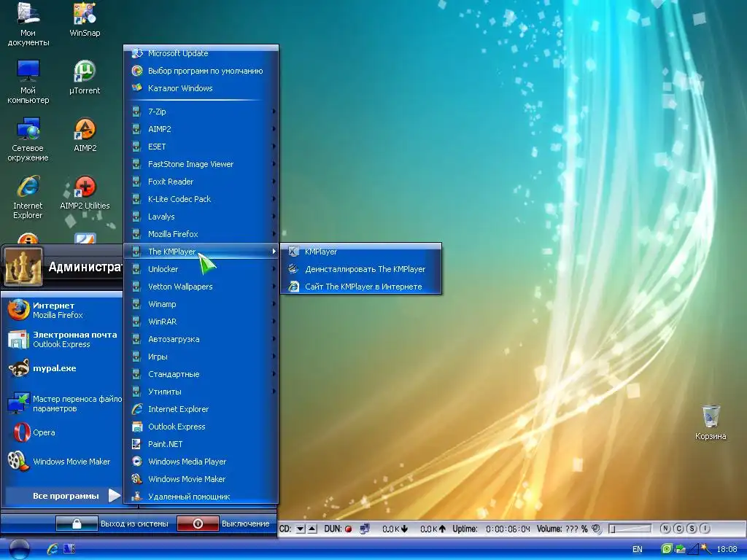Click the Windows Movie Maker film reel icon
The image size is (747, 560).
point(18,461)
